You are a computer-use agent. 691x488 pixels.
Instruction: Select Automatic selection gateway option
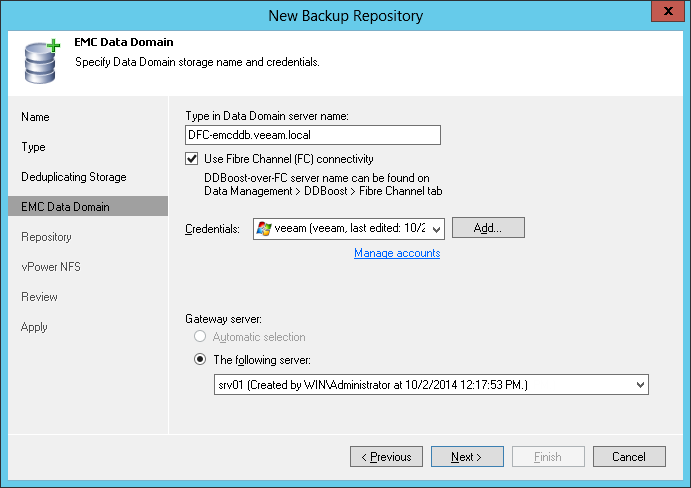click(x=200, y=336)
